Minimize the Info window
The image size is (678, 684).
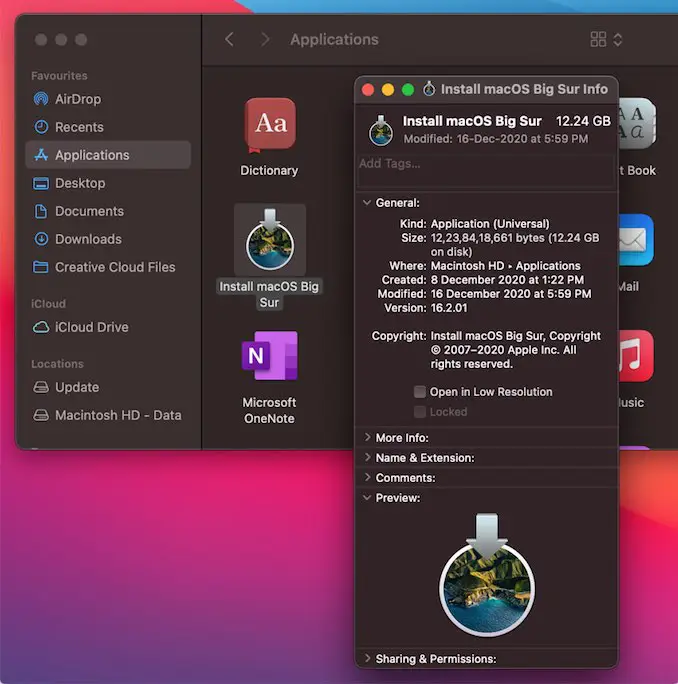click(x=388, y=90)
